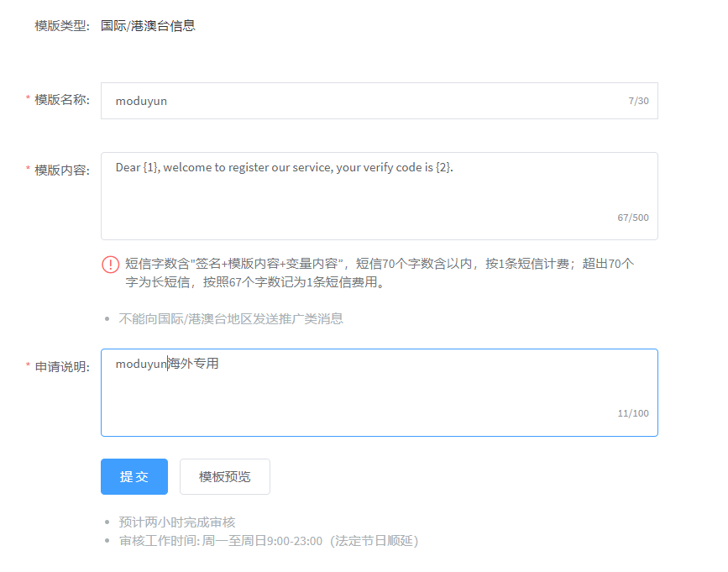Click the 11/100 description counter
This screenshot has width=728, height=572.
(633, 413)
